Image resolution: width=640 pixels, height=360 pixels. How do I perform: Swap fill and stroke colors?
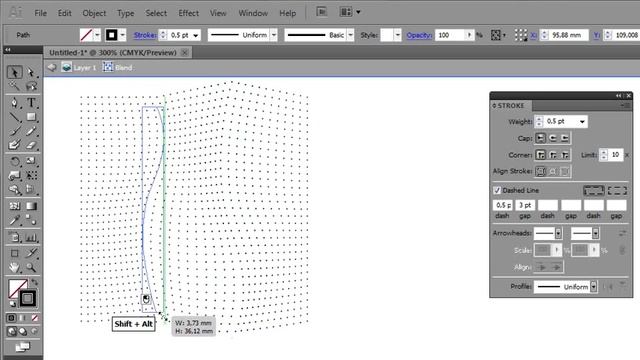click(35, 282)
